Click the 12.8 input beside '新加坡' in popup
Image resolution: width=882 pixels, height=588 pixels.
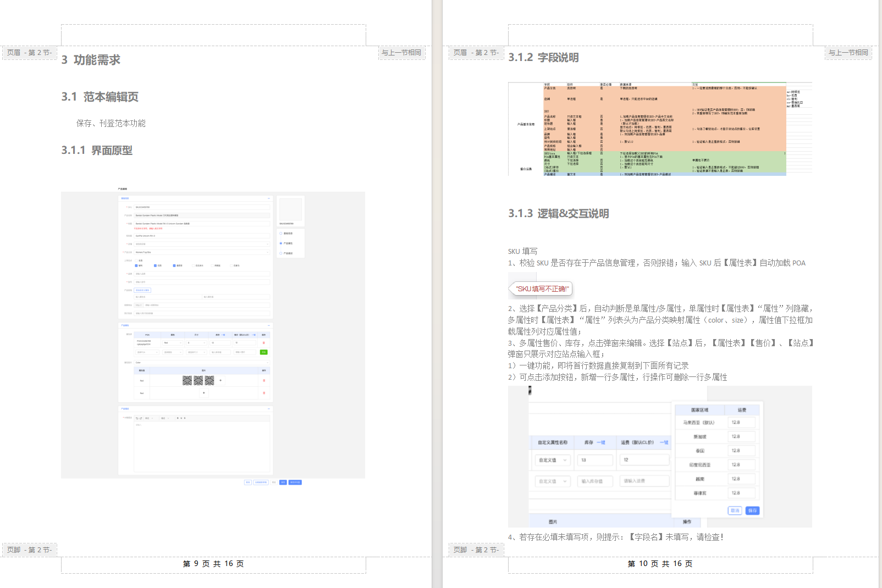click(x=742, y=436)
